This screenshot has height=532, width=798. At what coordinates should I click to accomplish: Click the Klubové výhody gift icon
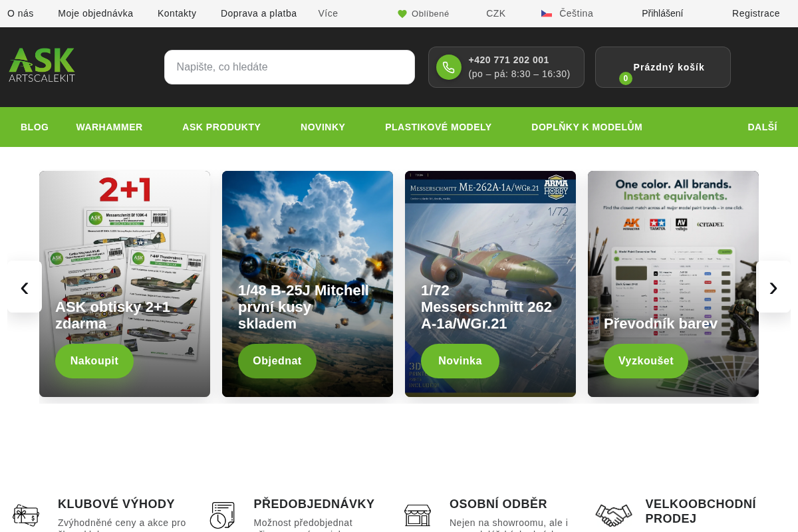pyautogui.click(x=26, y=515)
